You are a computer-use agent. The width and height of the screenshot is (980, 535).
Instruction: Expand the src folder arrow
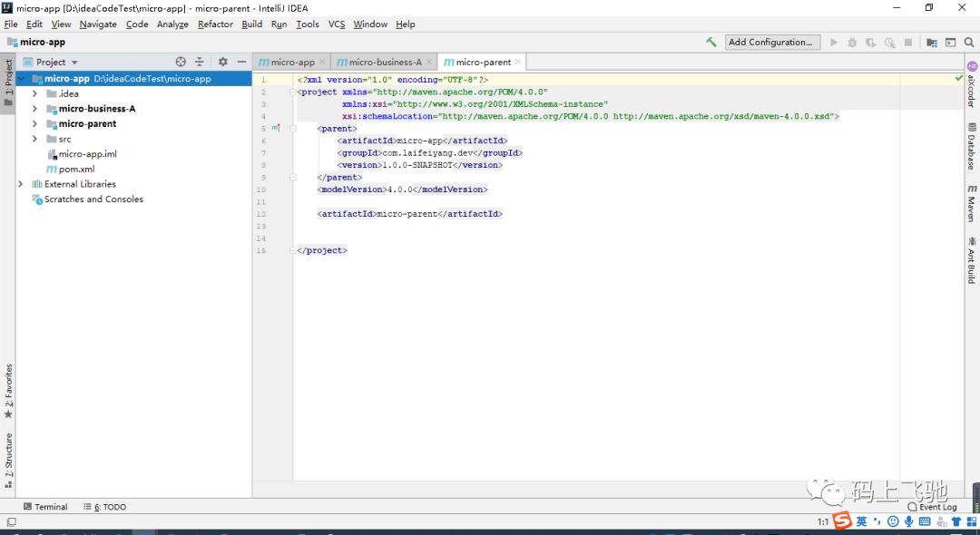35,139
